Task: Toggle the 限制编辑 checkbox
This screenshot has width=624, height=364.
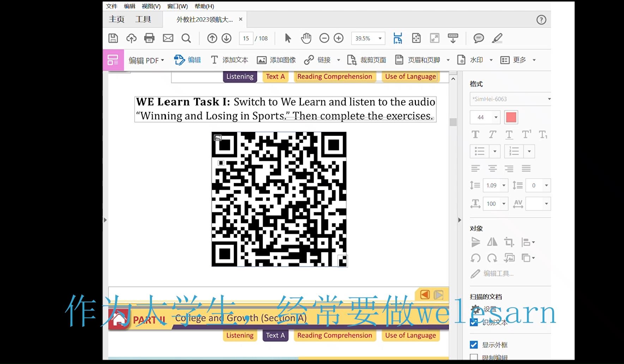Action: pyautogui.click(x=474, y=357)
